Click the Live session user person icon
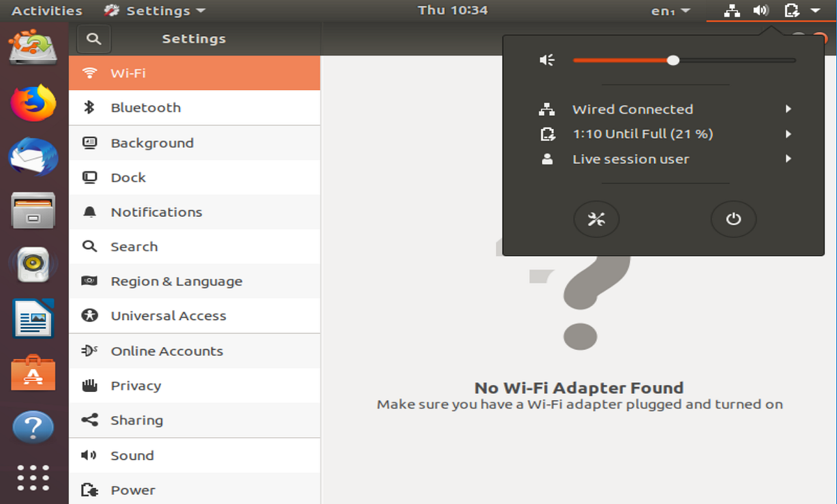 coord(547,159)
